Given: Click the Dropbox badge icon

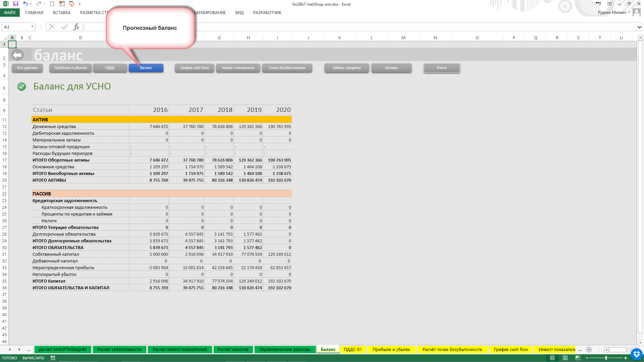Looking at the screenshot, I should tap(636, 354).
